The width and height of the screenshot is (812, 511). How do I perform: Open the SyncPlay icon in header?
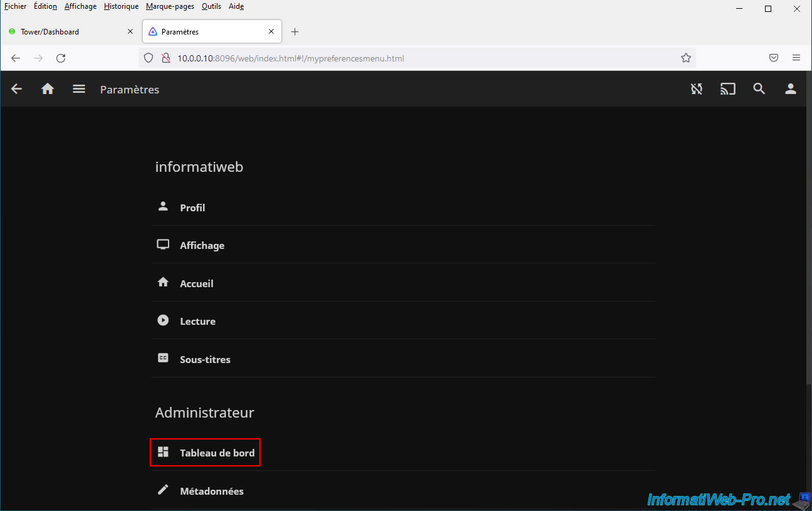click(x=696, y=89)
